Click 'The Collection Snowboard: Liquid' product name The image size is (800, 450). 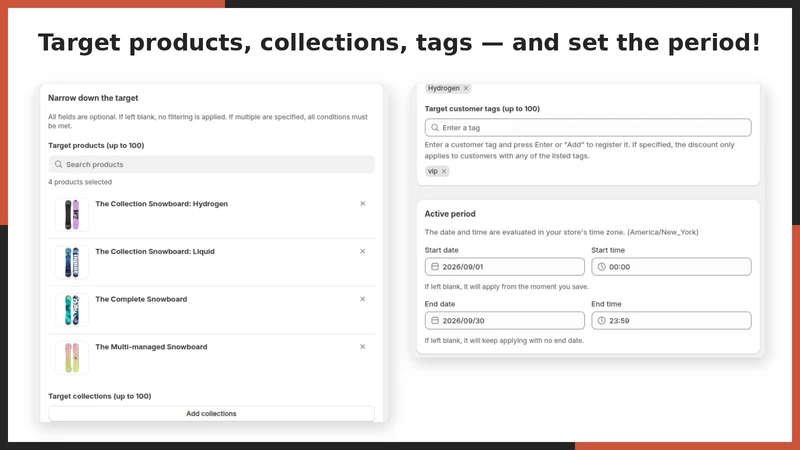pyautogui.click(x=155, y=252)
